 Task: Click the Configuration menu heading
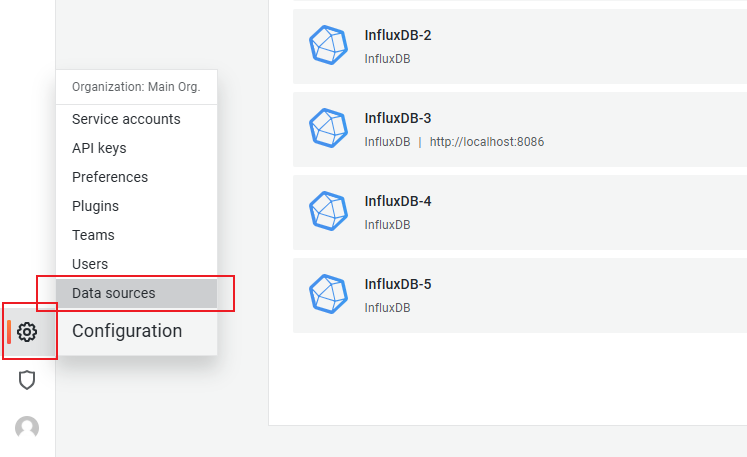pos(127,331)
